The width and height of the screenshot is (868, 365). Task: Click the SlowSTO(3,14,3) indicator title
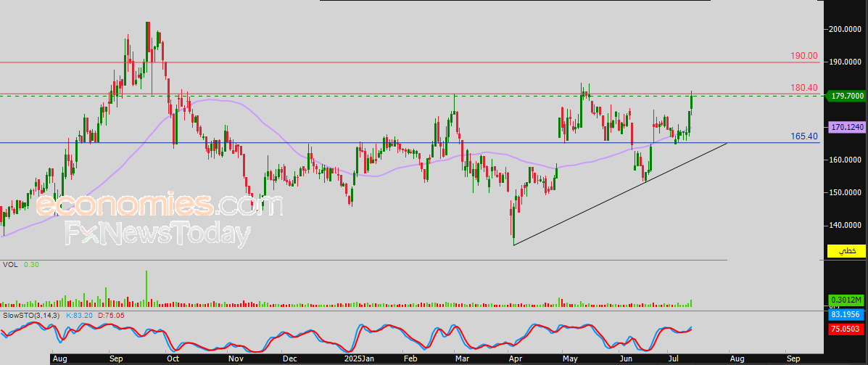pyautogui.click(x=32, y=315)
